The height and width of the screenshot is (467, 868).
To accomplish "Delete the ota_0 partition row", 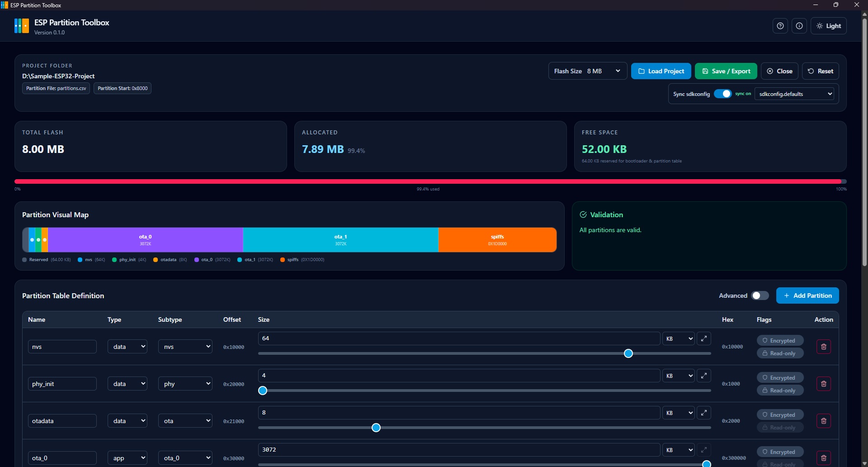I will pos(824,458).
